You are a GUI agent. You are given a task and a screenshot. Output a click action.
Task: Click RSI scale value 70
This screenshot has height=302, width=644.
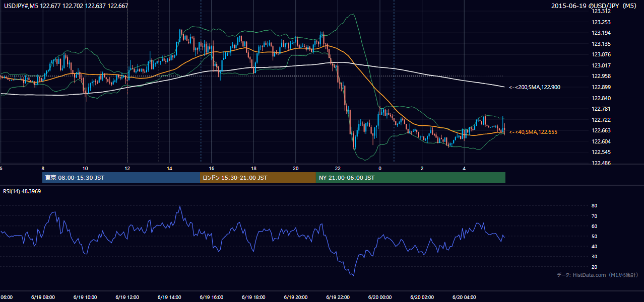[x=595, y=216]
